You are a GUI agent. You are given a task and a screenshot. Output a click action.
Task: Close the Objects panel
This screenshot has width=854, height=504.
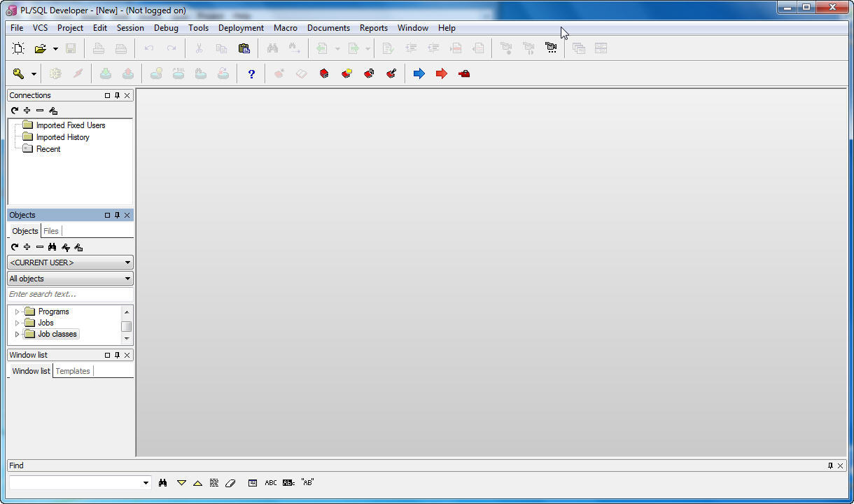click(x=127, y=215)
